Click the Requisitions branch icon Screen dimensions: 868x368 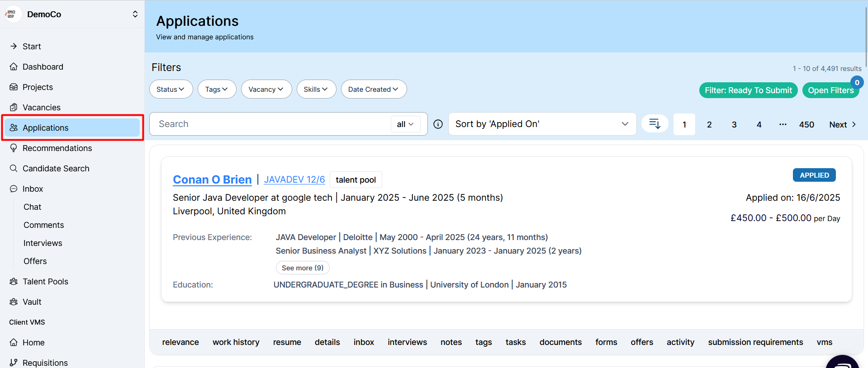tap(14, 363)
